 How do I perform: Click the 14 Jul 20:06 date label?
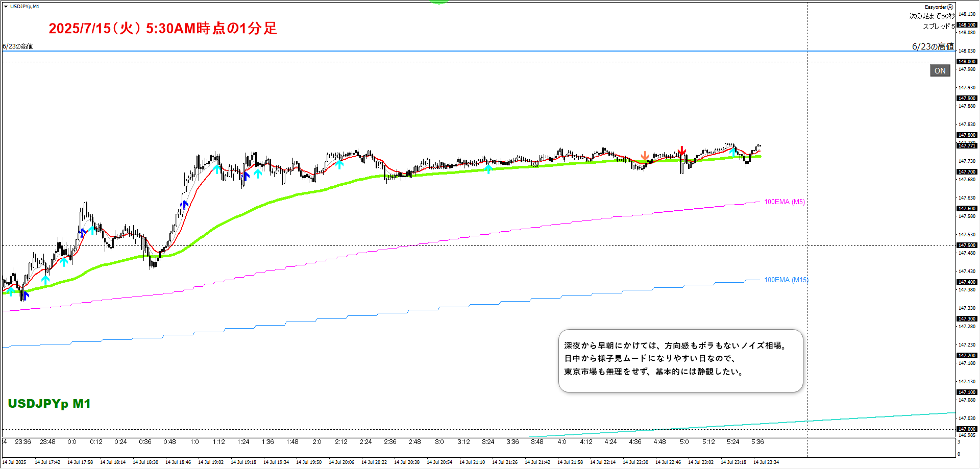[341, 462]
